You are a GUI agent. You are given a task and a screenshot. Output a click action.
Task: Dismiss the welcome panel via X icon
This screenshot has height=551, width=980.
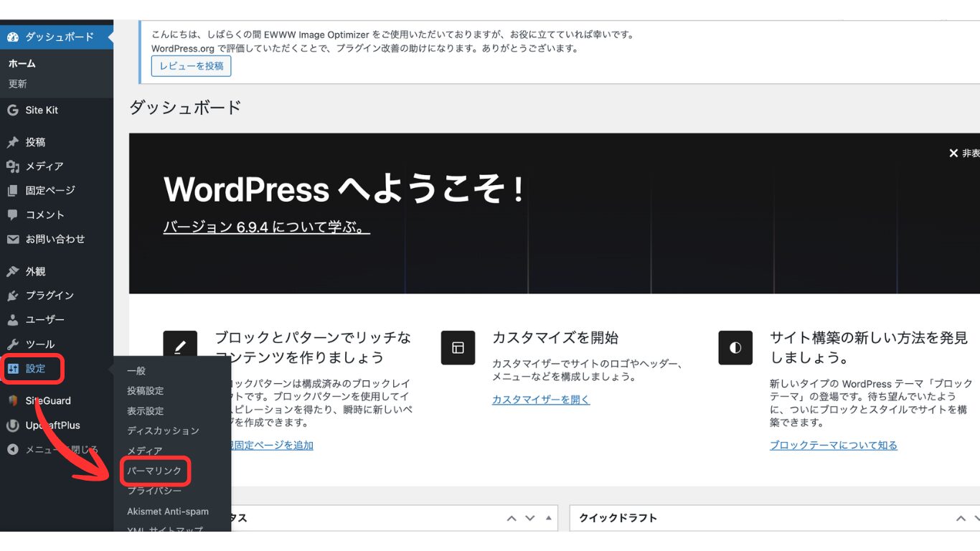(x=953, y=153)
